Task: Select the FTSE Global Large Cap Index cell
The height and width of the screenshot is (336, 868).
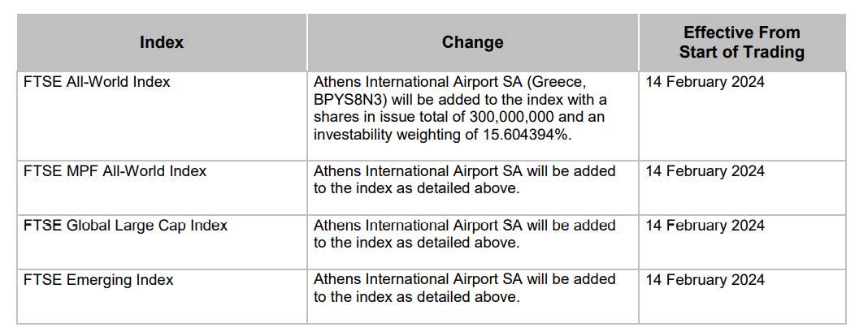Action: (125, 225)
